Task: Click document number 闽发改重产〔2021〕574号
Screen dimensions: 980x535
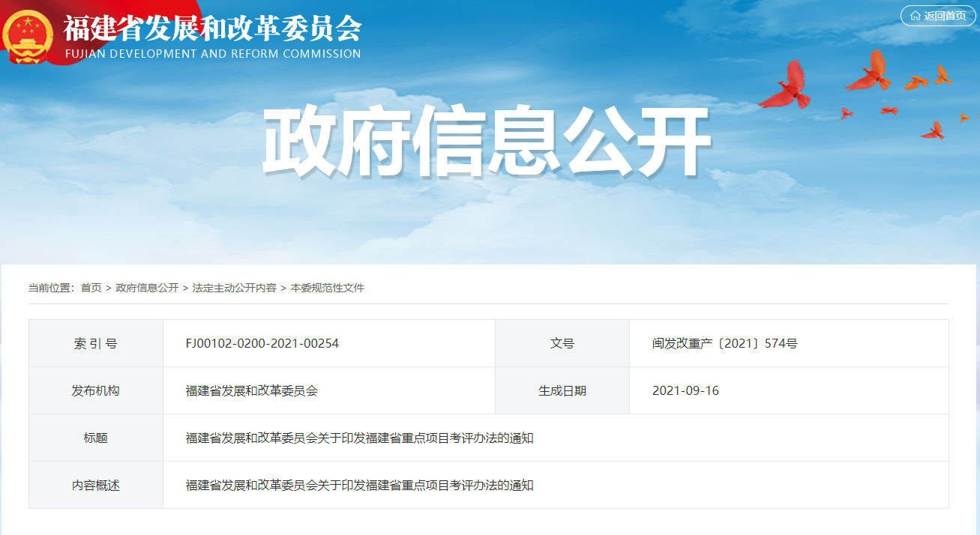Action: click(724, 344)
